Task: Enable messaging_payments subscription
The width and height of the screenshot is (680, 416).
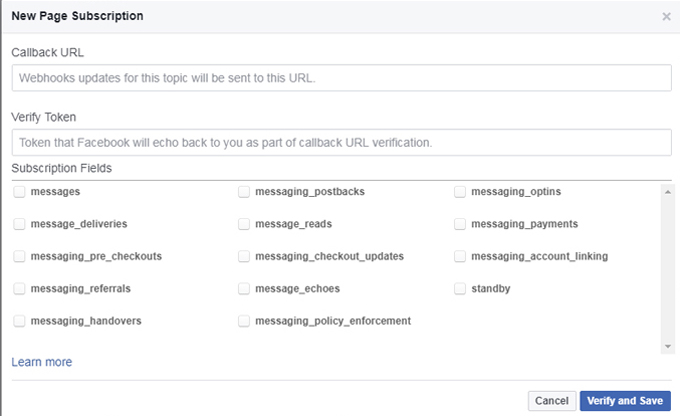Action: pyautogui.click(x=460, y=224)
